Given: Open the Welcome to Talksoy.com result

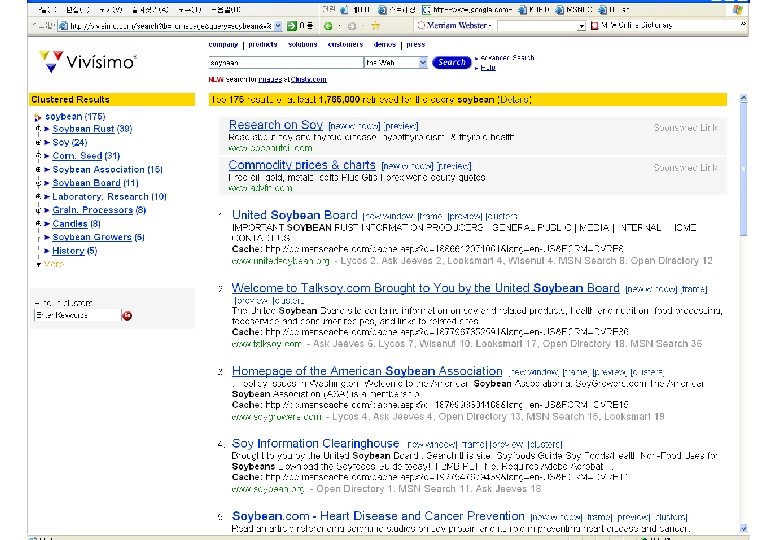Looking at the screenshot, I should [x=425, y=288].
